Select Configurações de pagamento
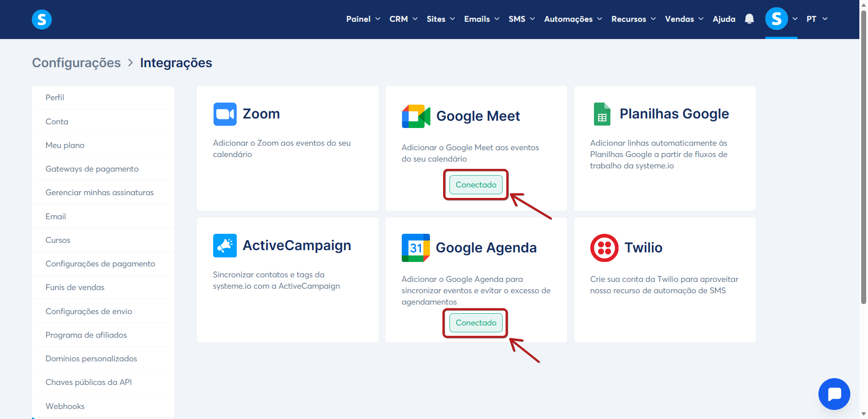The width and height of the screenshot is (868, 419). (x=103, y=264)
